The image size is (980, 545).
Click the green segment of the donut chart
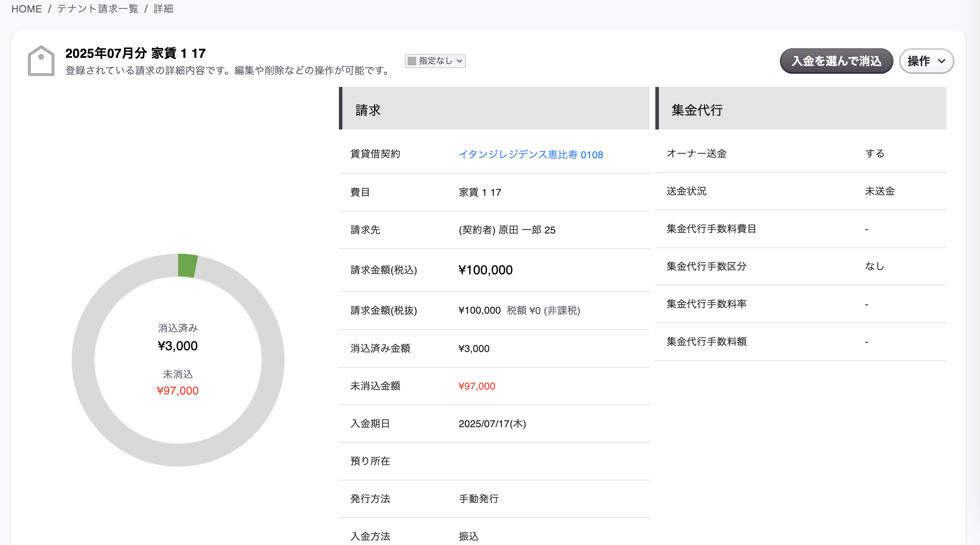coord(188,265)
